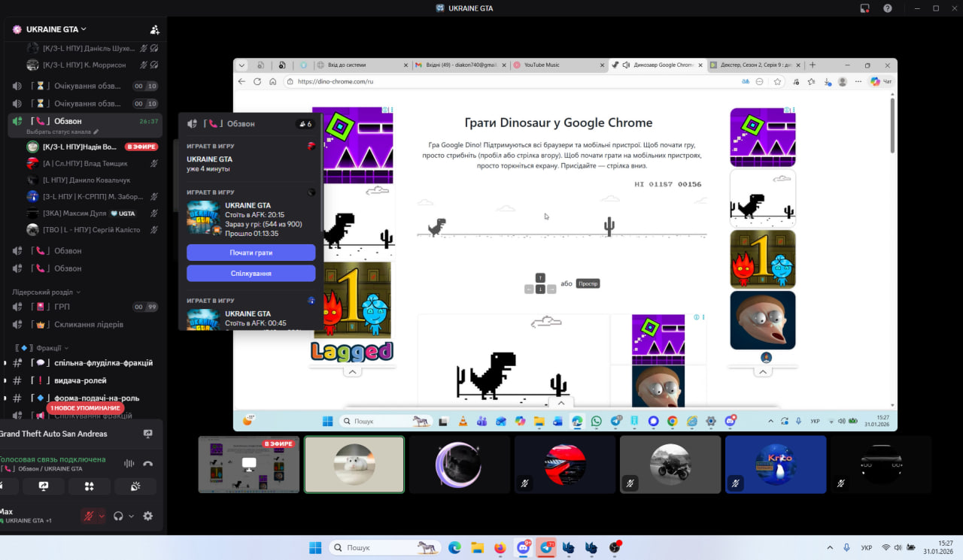This screenshot has height=560, width=963.
Task: Click user Сергій Калісто in voice channel
Action: [91, 230]
